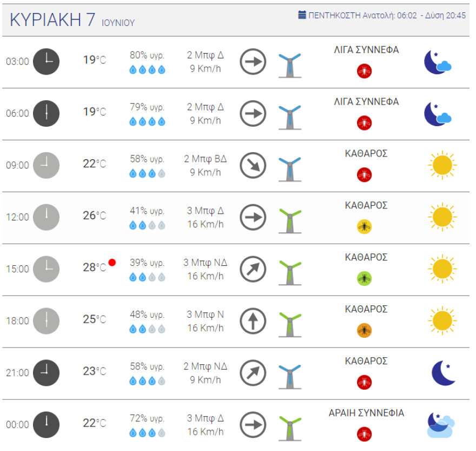Click the calendar icon beside ΠΕΝΤΗΚΟΣΤΗ
Screen dimensions: 476x451
click(302, 15)
